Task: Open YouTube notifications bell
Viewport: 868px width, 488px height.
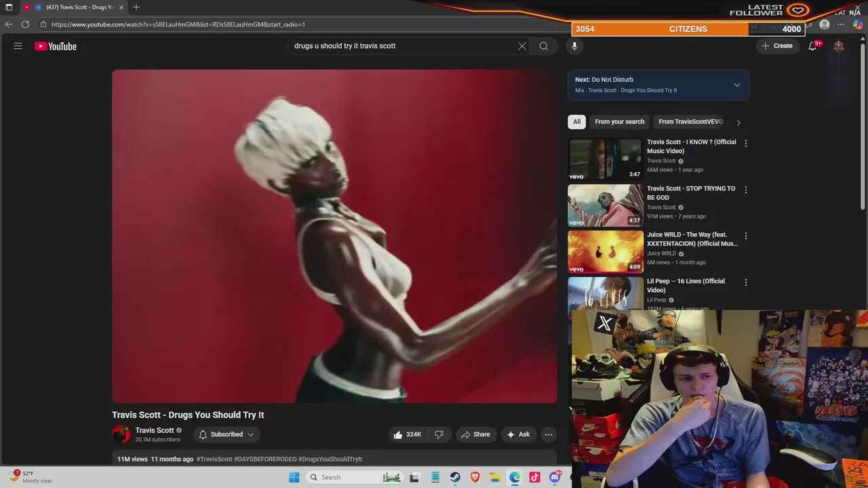Action: 812,46
